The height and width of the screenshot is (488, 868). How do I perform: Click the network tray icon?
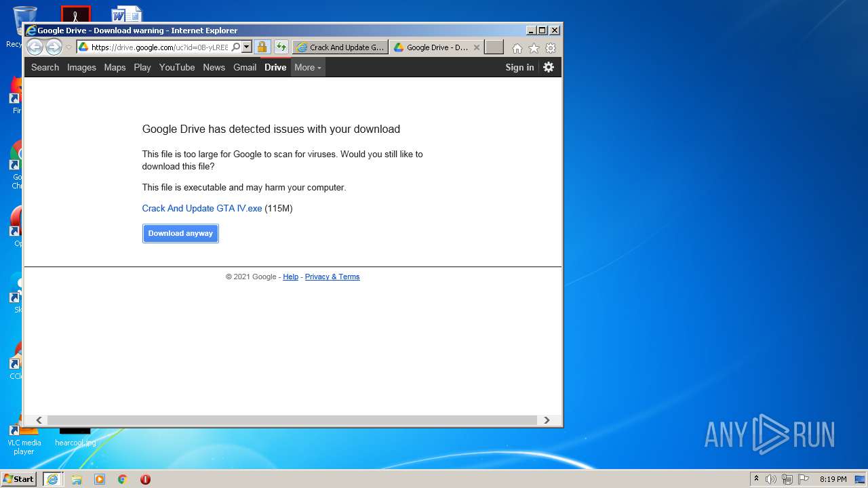pos(787,479)
